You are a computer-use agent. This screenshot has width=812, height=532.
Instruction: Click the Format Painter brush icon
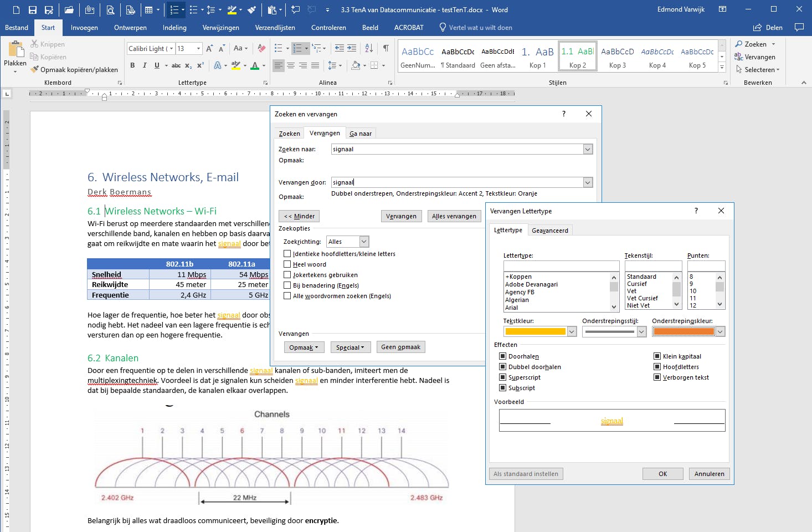[x=35, y=69]
